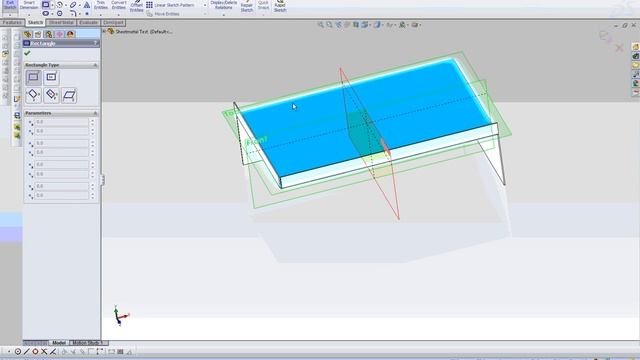Select the Point sketch tool

[x=87, y=13]
